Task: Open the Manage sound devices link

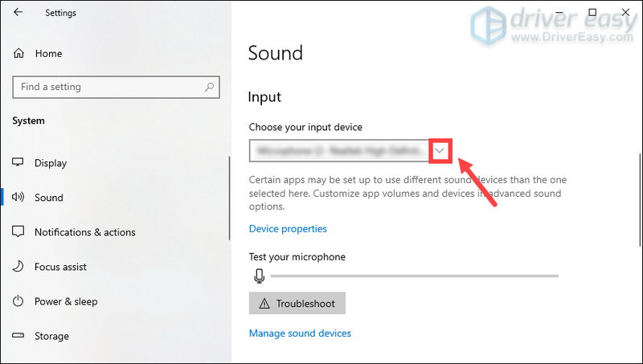Action: point(300,333)
